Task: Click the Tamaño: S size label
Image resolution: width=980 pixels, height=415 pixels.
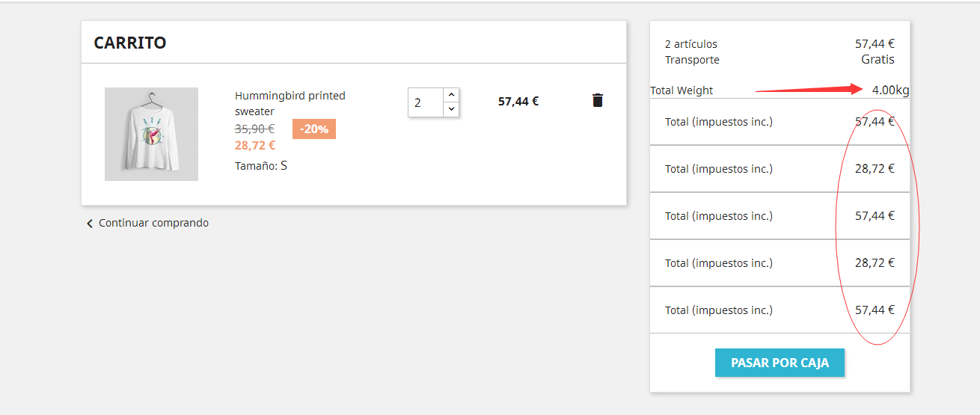Action: coord(261,166)
